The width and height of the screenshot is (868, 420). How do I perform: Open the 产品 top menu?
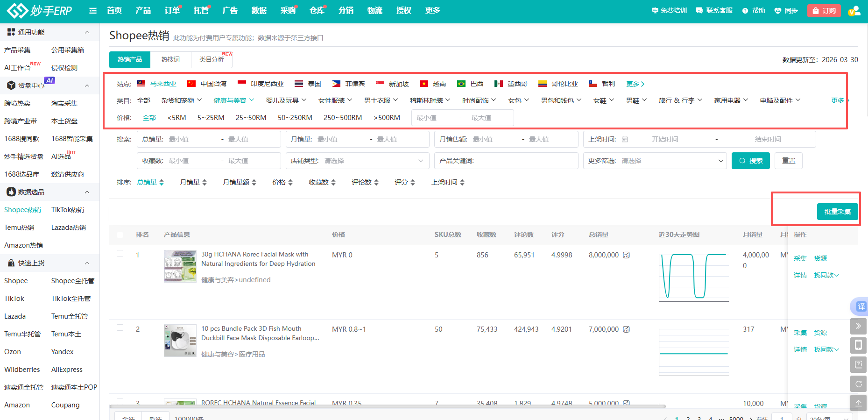(143, 11)
